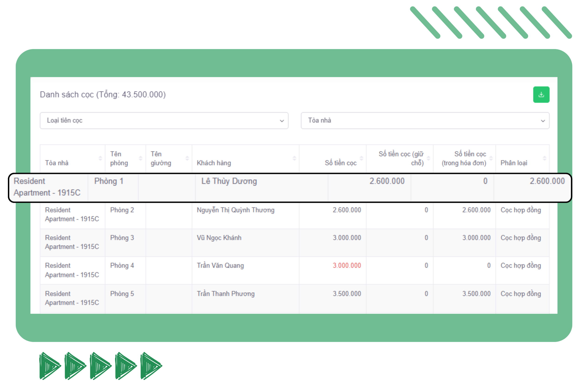This screenshot has height=391, width=588.
Task: Click customer Vũ Ngọc Khánh
Action: (x=219, y=238)
